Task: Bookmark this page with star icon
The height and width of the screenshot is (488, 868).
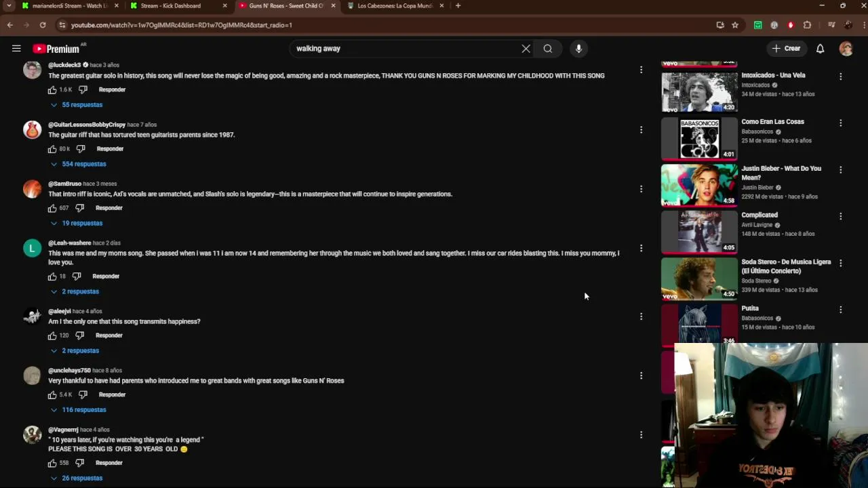Action: [x=734, y=25]
